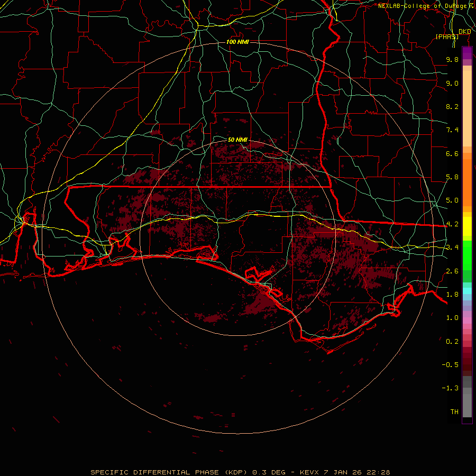476x476 pixels.
Task: Click the 1.0 value on the scale
Action: click(x=452, y=318)
